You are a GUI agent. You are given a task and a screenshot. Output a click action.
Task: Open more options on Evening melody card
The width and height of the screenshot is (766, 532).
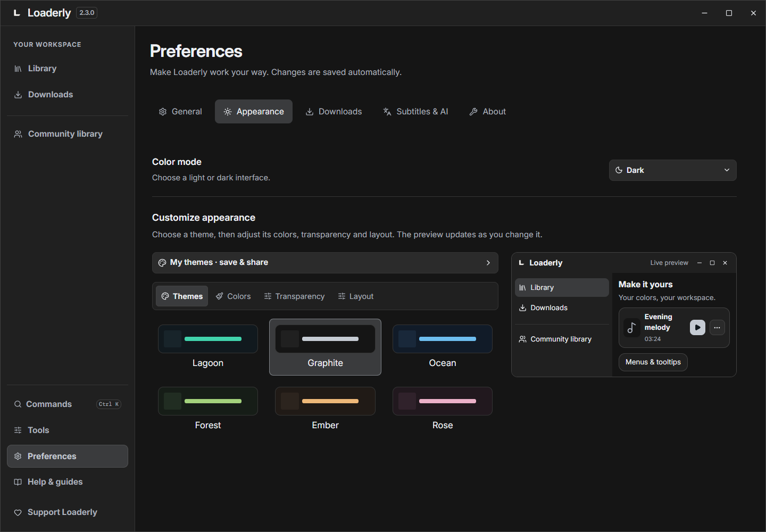tap(717, 328)
